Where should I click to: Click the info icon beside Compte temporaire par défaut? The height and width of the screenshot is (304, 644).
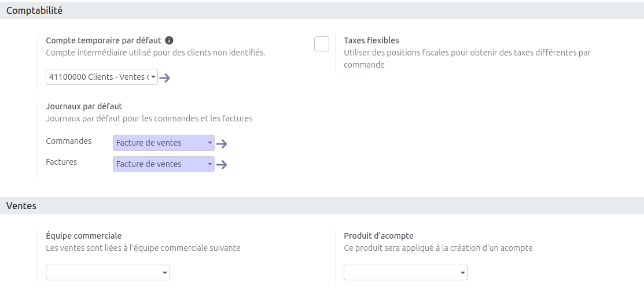pyautogui.click(x=169, y=40)
